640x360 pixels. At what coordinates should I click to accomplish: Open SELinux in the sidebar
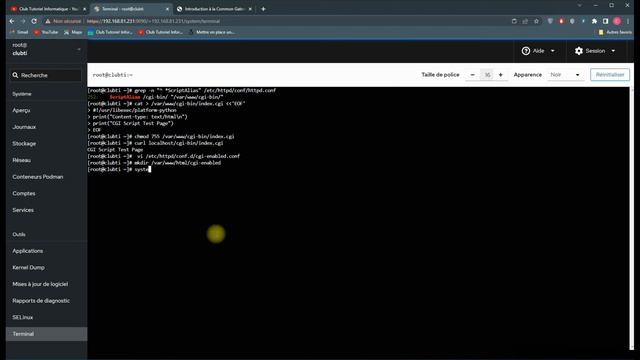coord(22,318)
